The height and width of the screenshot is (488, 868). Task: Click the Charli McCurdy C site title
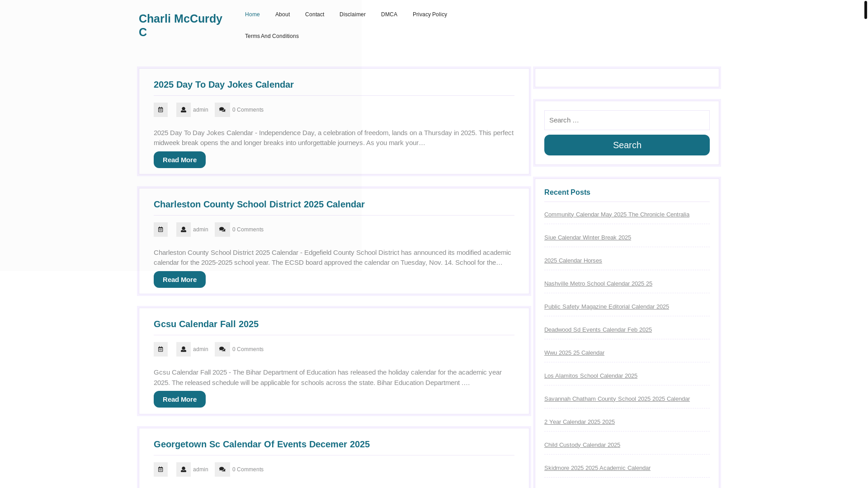tap(180, 25)
